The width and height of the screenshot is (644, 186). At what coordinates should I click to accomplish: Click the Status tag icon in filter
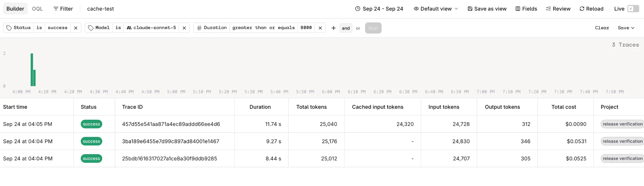coord(9,28)
